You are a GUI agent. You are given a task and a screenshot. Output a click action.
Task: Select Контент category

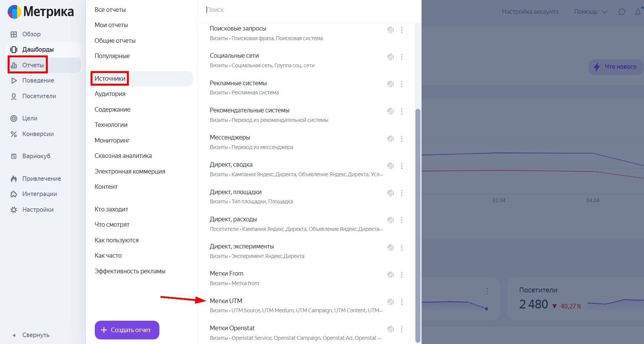click(106, 187)
